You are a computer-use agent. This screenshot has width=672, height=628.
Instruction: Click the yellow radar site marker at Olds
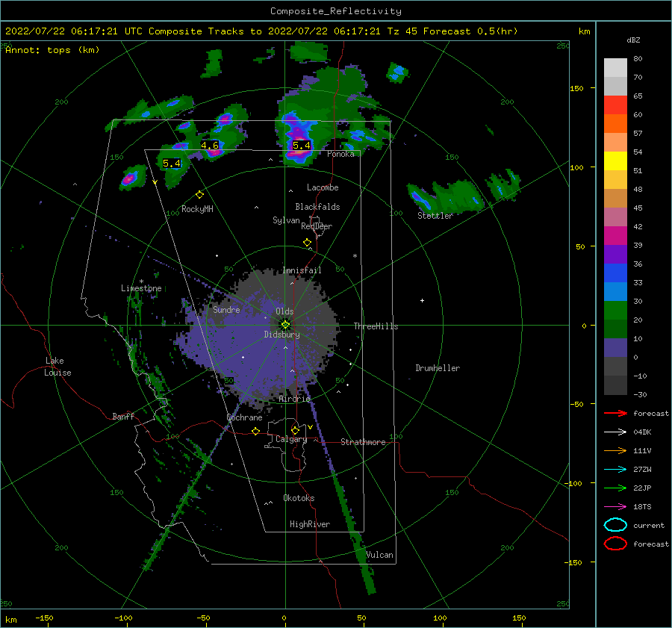(x=285, y=325)
